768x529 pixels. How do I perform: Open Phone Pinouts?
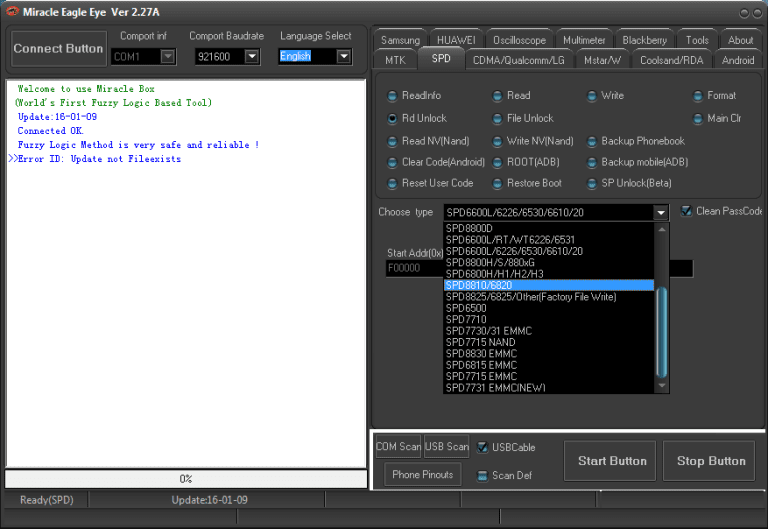(x=423, y=475)
